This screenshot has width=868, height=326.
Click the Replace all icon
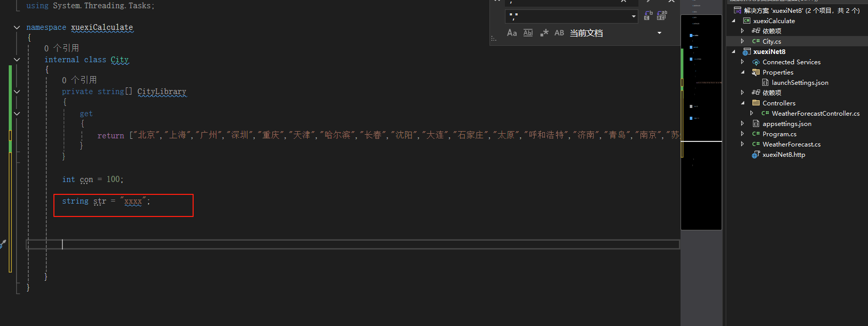(662, 16)
